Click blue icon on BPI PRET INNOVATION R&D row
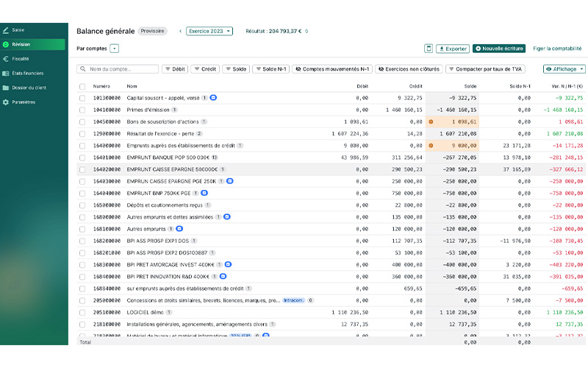The image size is (588, 368). click(223, 277)
